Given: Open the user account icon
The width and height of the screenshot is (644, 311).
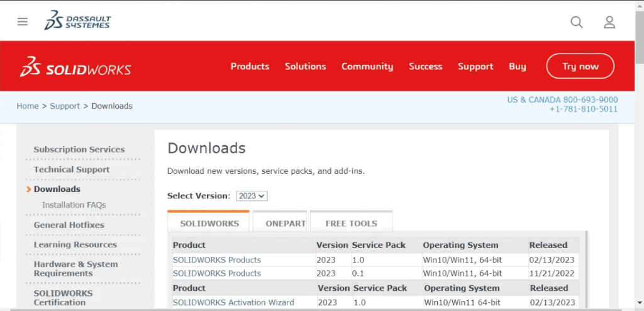Looking at the screenshot, I should coord(609,22).
